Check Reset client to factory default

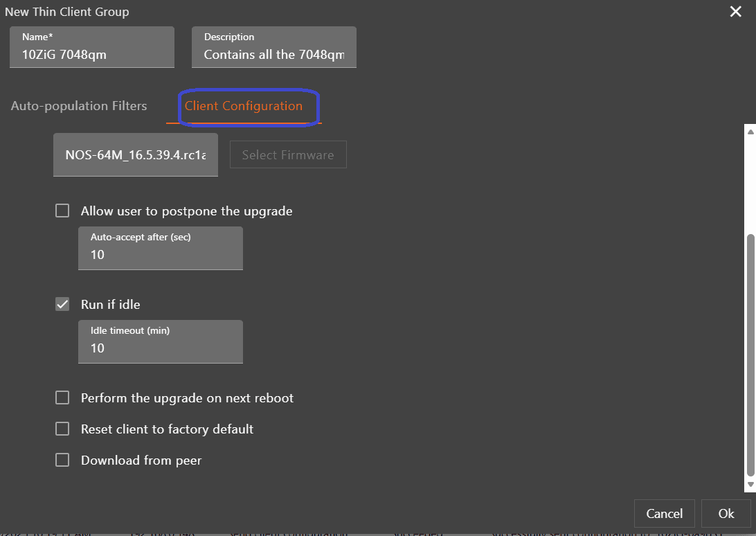pyautogui.click(x=62, y=429)
